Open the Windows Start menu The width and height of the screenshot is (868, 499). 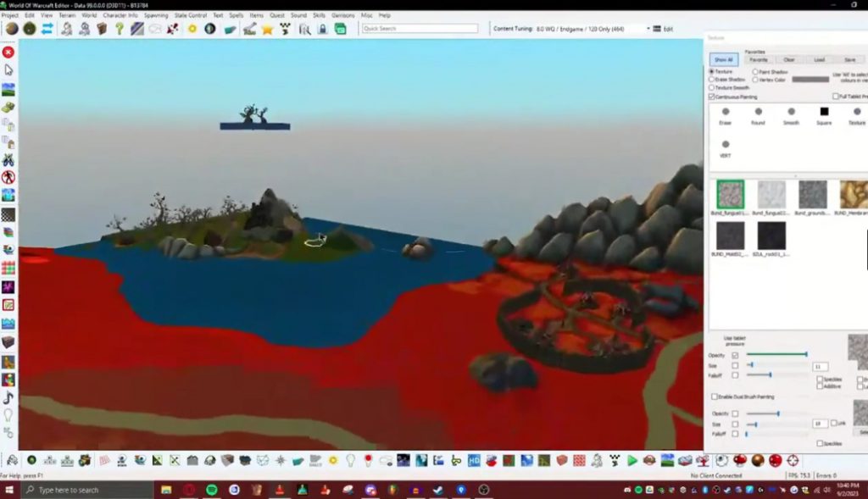pos(9,490)
